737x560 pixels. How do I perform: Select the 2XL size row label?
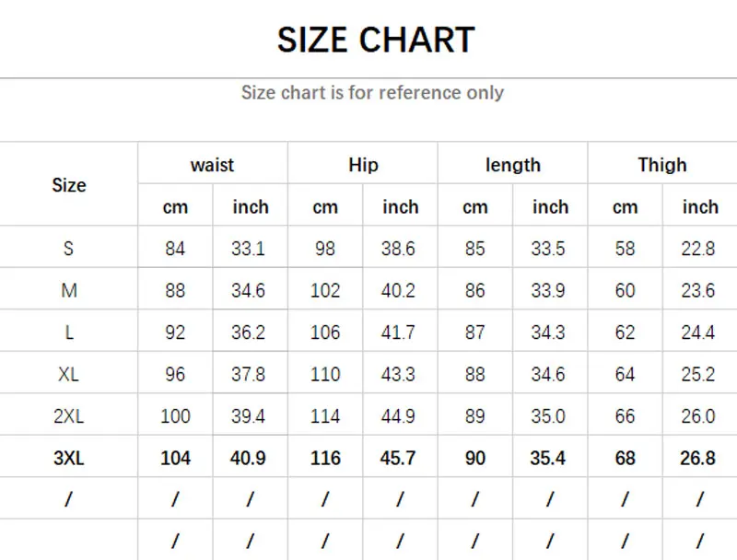click(69, 416)
